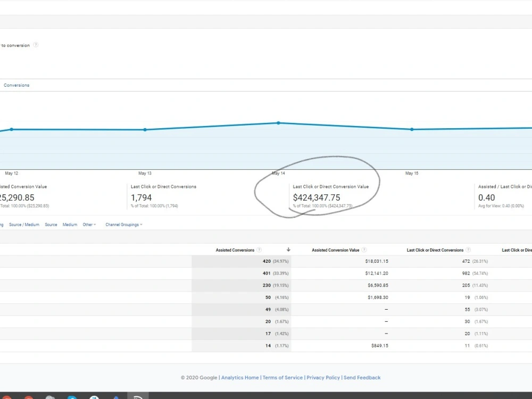The image size is (532, 399).
Task: Click the 14 assisted conversions cell
Action: (268, 345)
